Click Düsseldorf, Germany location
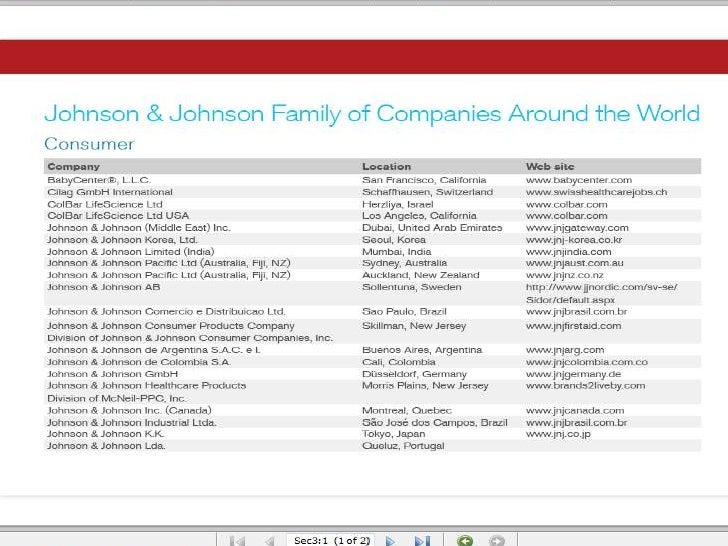This screenshot has width=728, height=546. pyautogui.click(x=414, y=374)
